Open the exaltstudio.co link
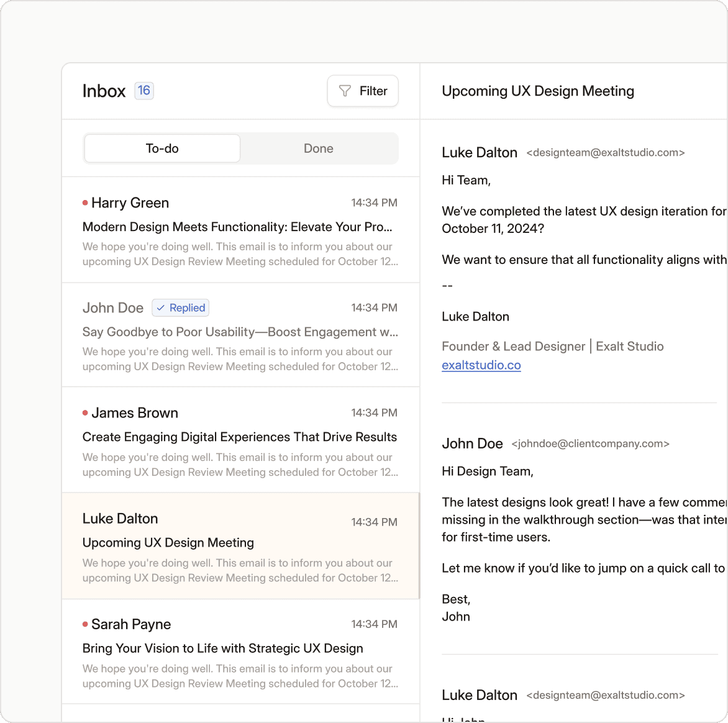 481,365
